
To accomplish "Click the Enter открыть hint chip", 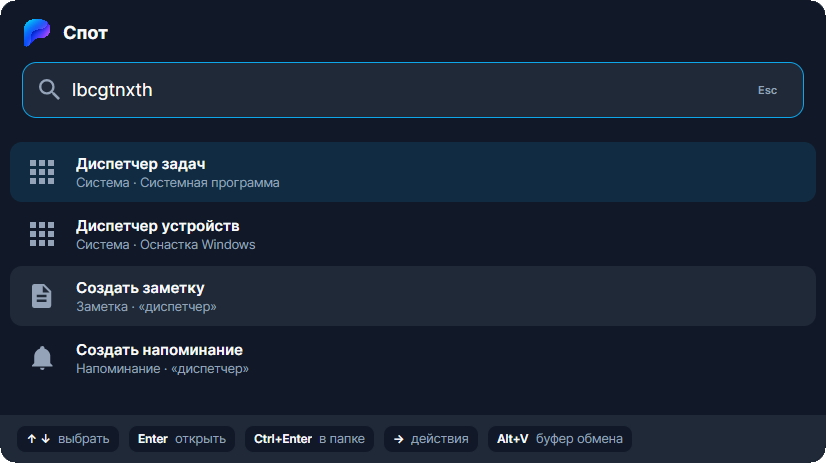I will pyautogui.click(x=182, y=439).
